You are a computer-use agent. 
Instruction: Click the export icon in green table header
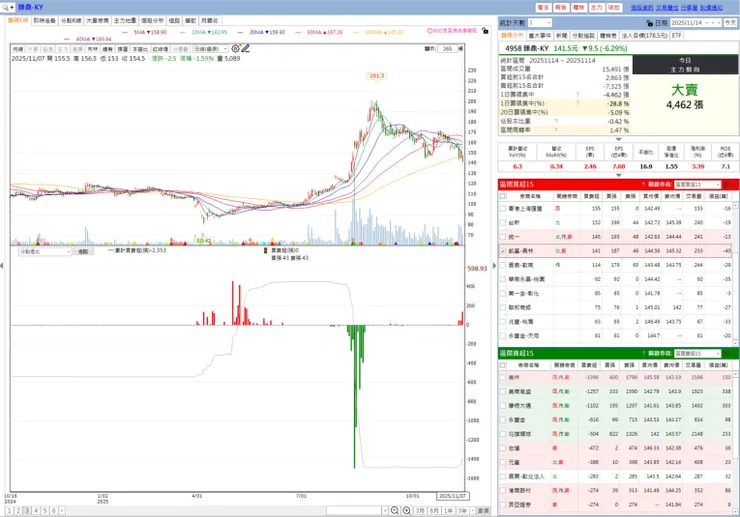tap(727, 353)
